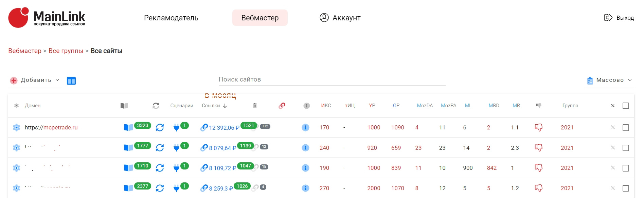Sort by the Домен column
The image size is (644, 198).
[33, 106]
